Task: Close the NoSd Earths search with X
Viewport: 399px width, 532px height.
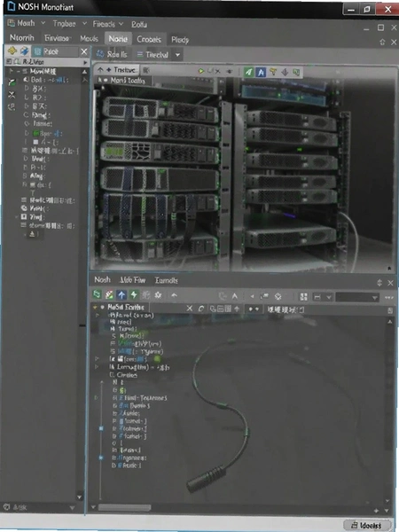Action: tap(190, 308)
